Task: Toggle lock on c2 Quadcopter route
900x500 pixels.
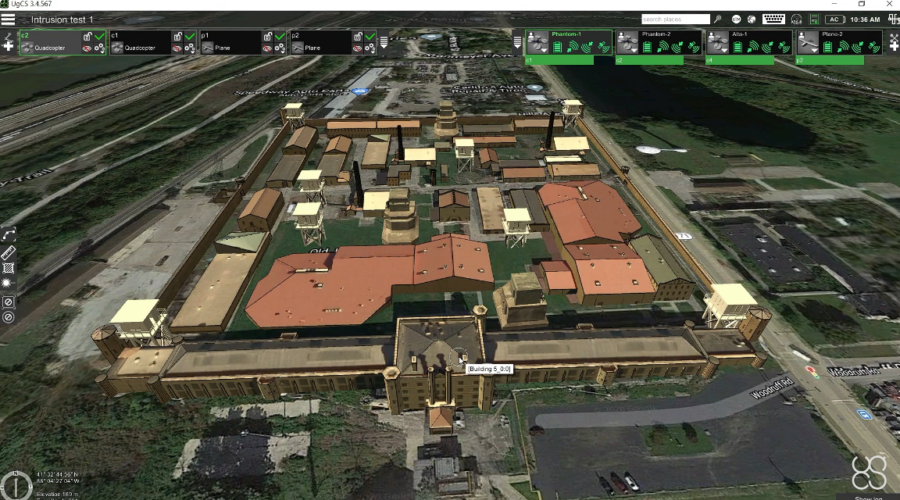Action: [x=87, y=36]
